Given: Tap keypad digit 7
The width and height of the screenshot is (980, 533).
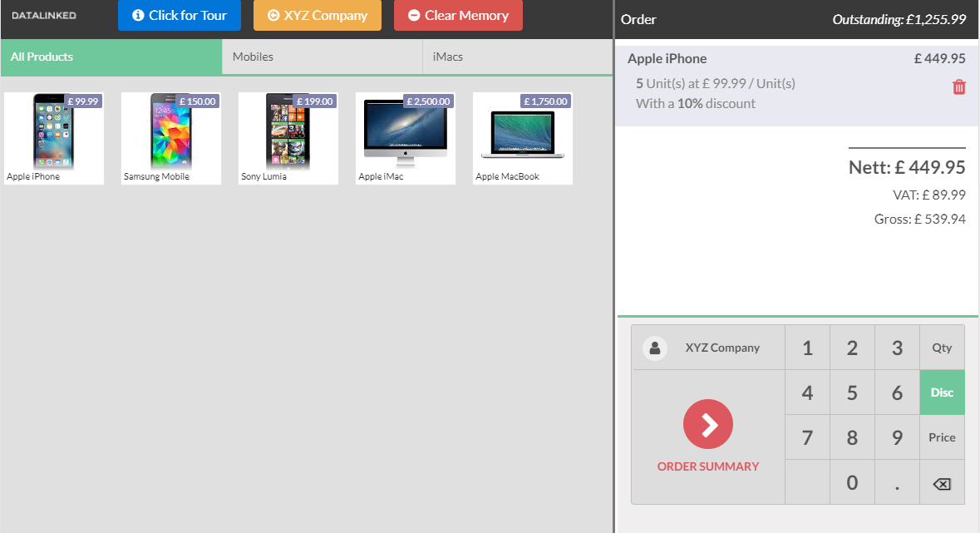Looking at the screenshot, I should point(807,437).
